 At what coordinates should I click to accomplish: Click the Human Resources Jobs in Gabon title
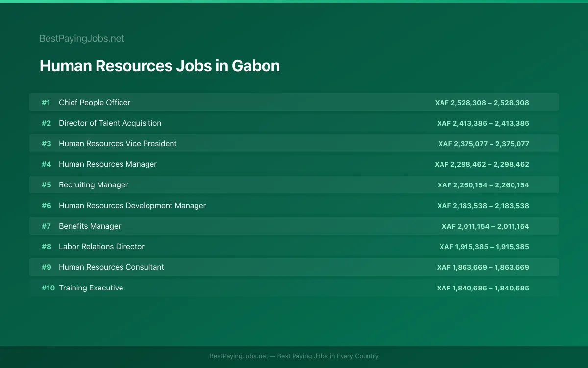(x=160, y=66)
